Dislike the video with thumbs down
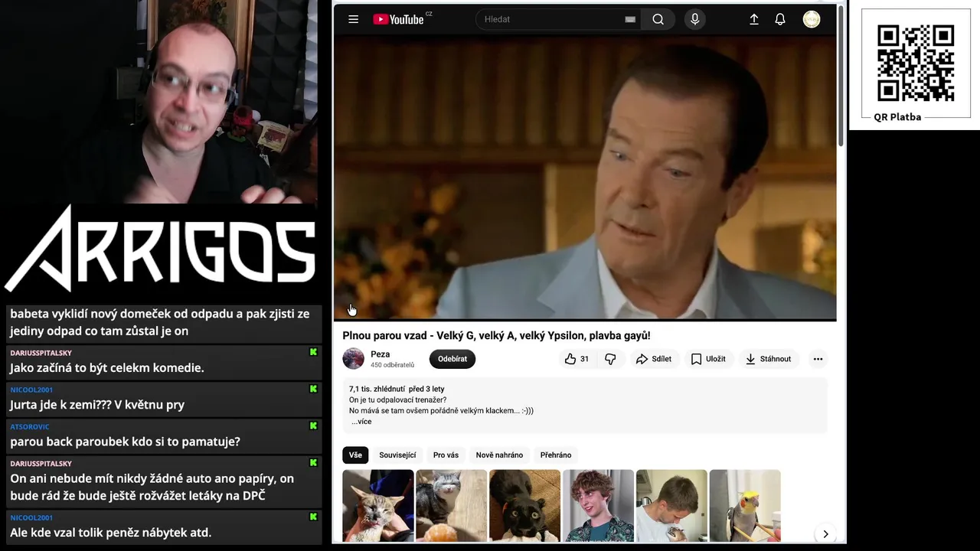The image size is (980, 551). (610, 359)
